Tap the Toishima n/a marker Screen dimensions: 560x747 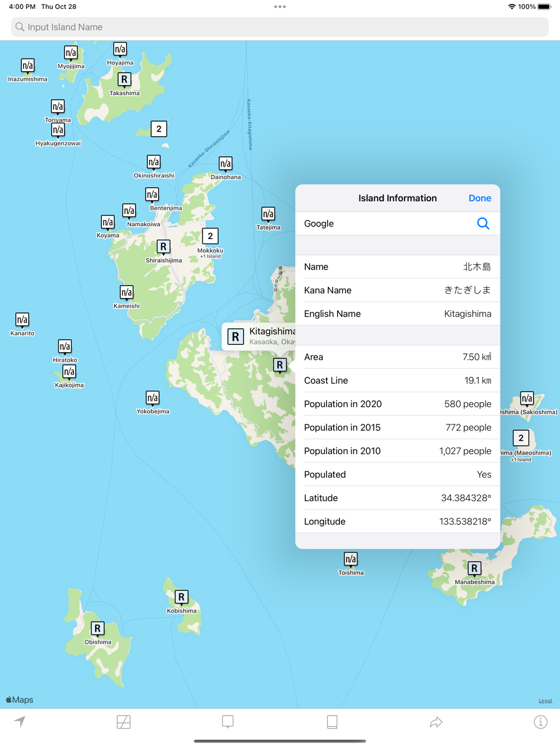pos(351,559)
